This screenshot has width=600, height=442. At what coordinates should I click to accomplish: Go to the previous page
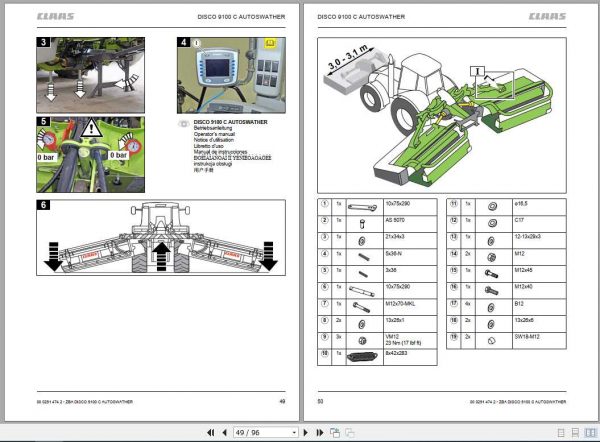[225, 433]
